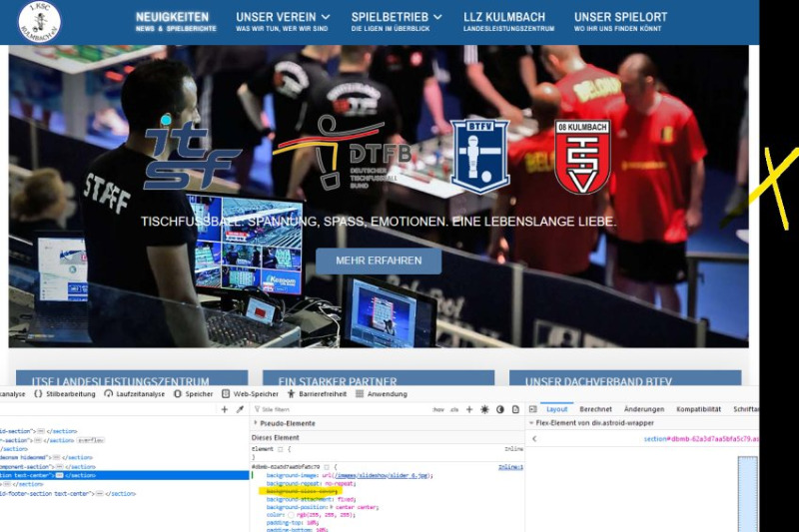Open the inline:1 stylesheet source link
Image resolution: width=799 pixels, height=532 pixels.
(510, 467)
